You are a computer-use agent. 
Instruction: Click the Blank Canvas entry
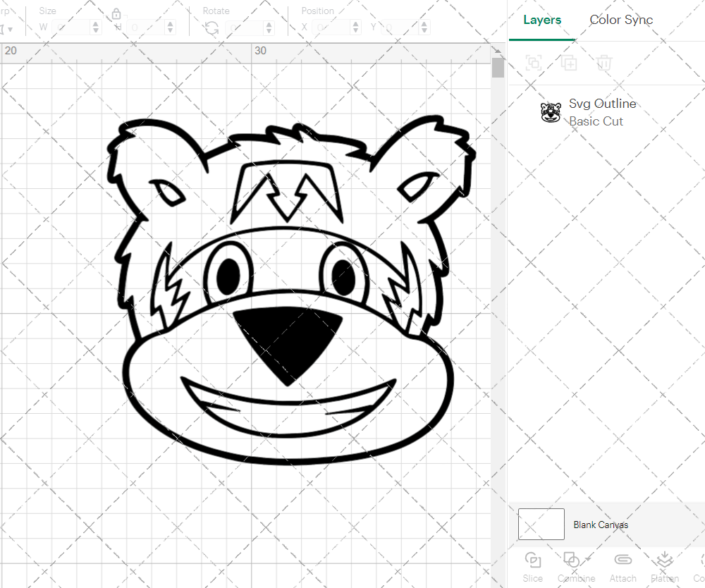click(x=601, y=525)
